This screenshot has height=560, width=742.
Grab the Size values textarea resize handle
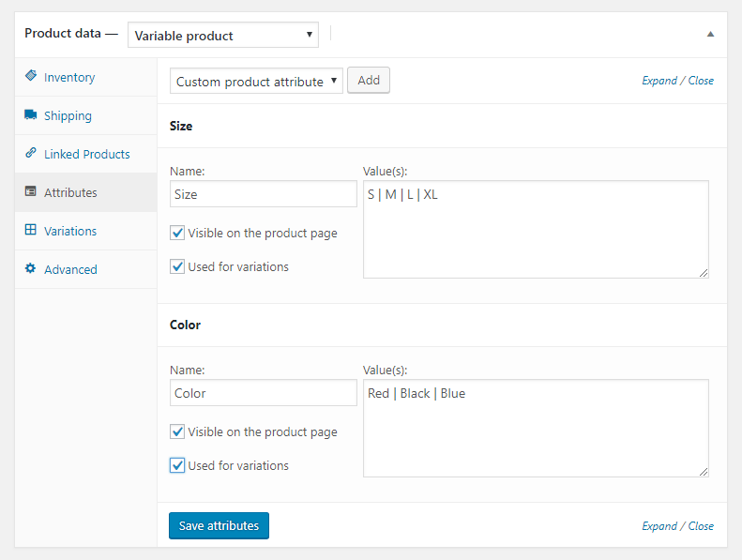click(x=704, y=273)
